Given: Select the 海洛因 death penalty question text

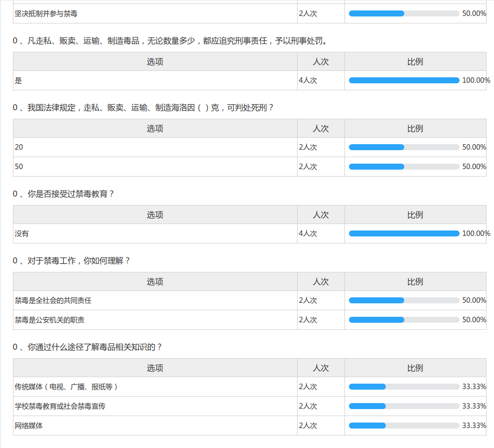Looking at the screenshot, I should click(x=143, y=108).
